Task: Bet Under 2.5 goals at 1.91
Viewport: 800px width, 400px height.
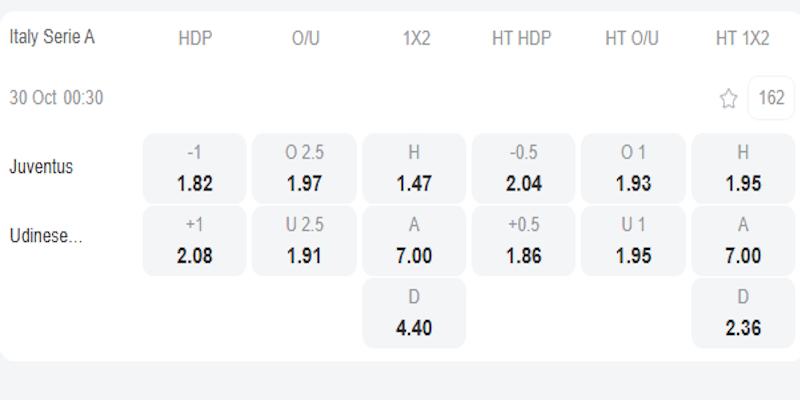Action: [304, 241]
